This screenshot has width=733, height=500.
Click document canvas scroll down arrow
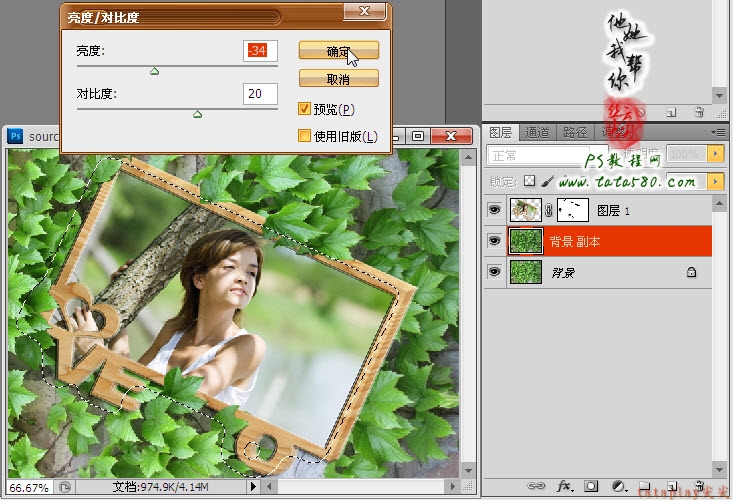[468, 470]
